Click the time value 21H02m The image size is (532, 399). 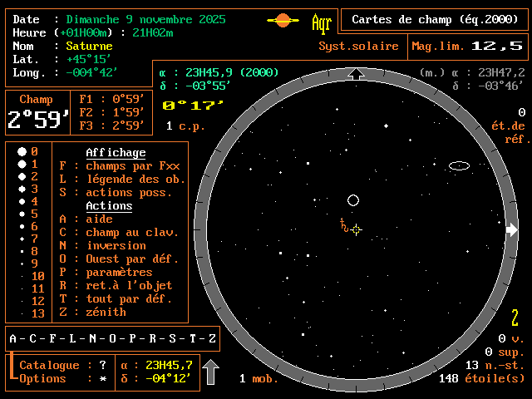153,33
